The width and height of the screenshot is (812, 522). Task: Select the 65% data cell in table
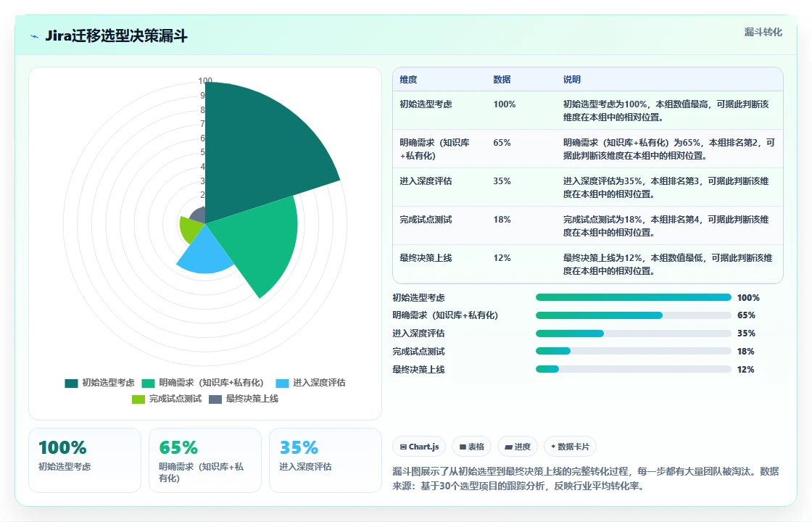pos(502,142)
